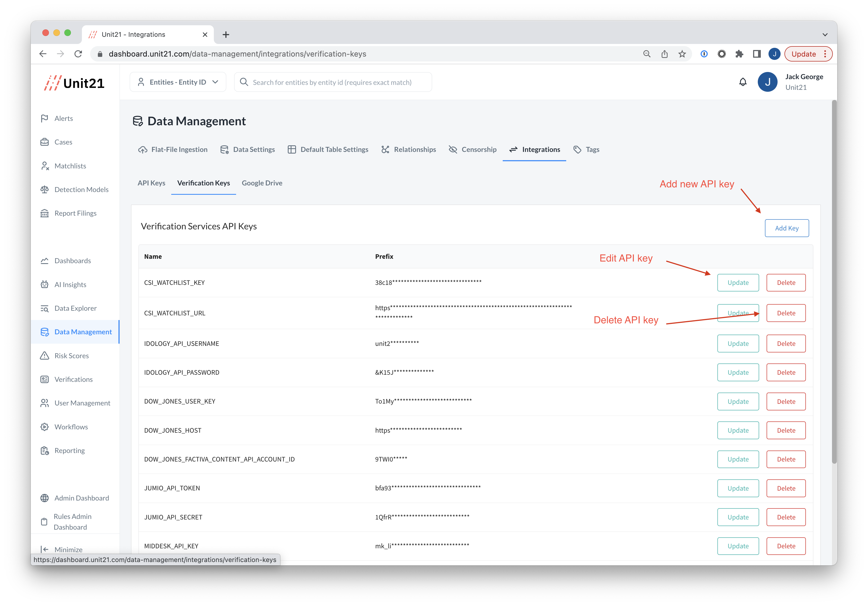Reload the page with the refresh icon
This screenshot has width=868, height=606.
click(x=78, y=54)
